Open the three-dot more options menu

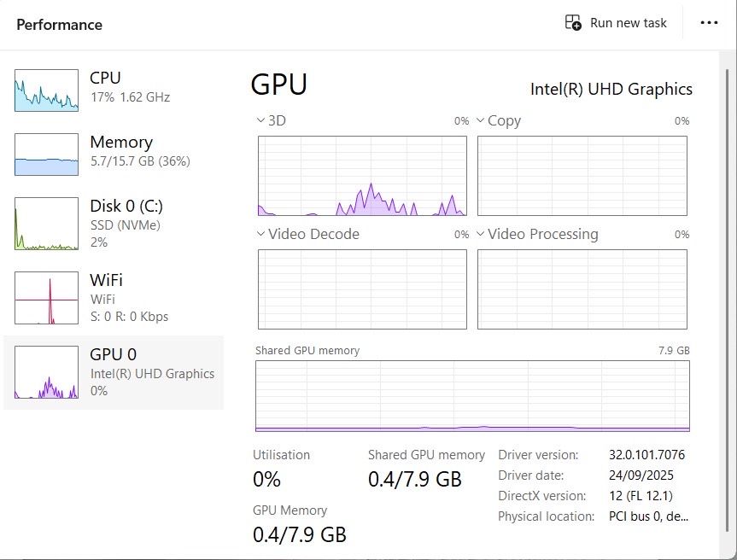coord(709,23)
